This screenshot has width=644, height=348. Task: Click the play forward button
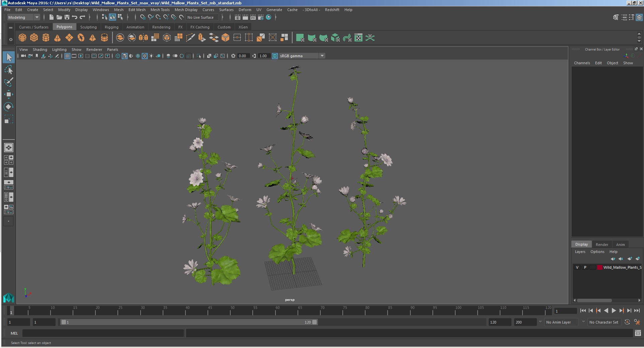point(614,311)
